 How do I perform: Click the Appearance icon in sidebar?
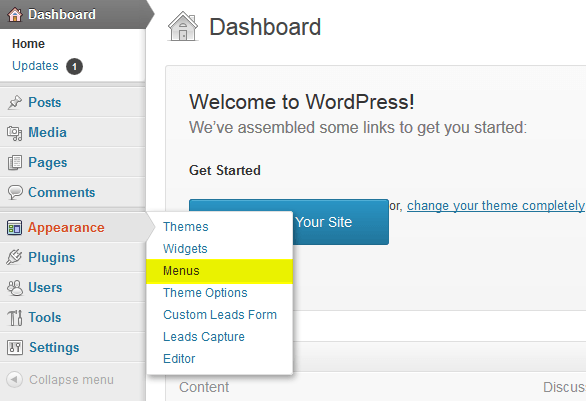click(x=15, y=228)
